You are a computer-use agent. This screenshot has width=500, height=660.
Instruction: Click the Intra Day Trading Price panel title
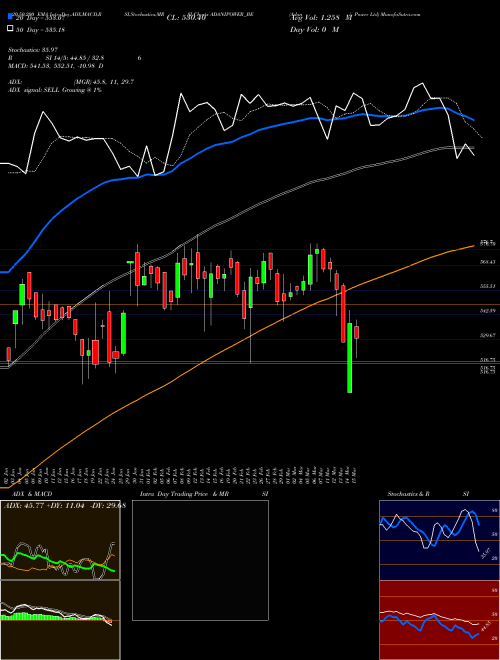coord(204,494)
